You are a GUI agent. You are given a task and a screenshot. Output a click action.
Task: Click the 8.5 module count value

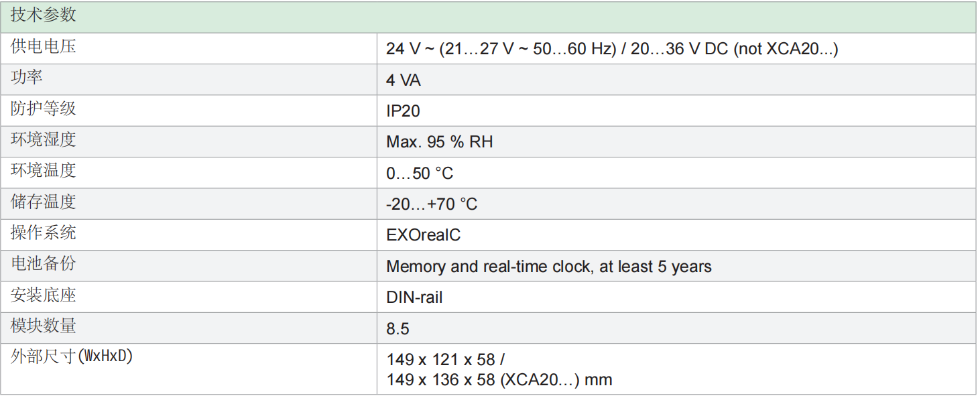click(397, 329)
